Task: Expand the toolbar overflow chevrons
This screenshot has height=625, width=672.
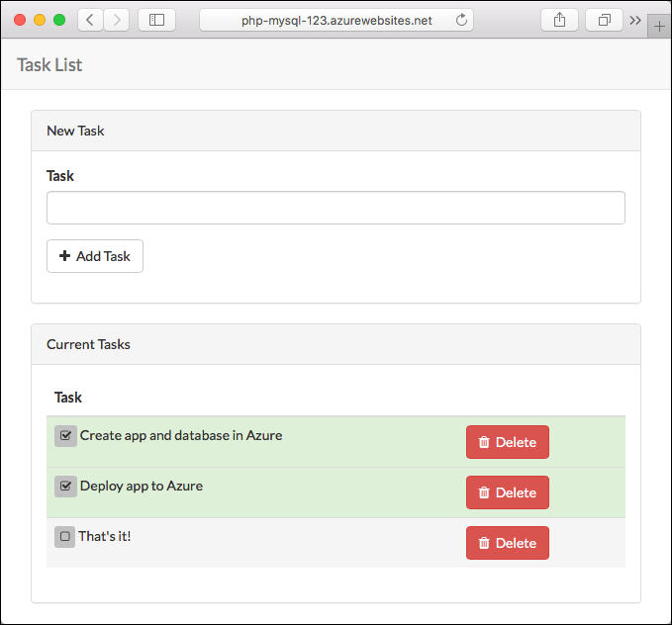Action: (x=634, y=20)
